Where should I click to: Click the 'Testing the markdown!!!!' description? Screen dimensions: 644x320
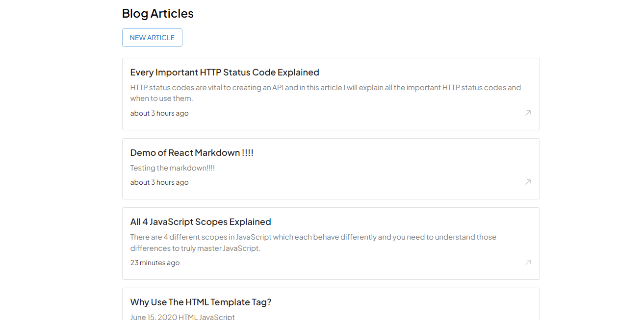point(173,168)
